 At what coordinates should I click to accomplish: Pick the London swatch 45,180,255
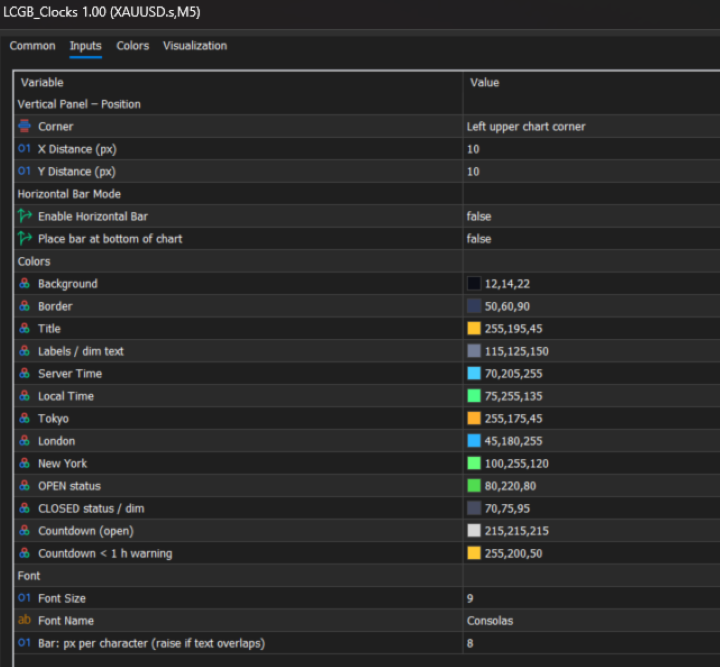[x=474, y=441]
